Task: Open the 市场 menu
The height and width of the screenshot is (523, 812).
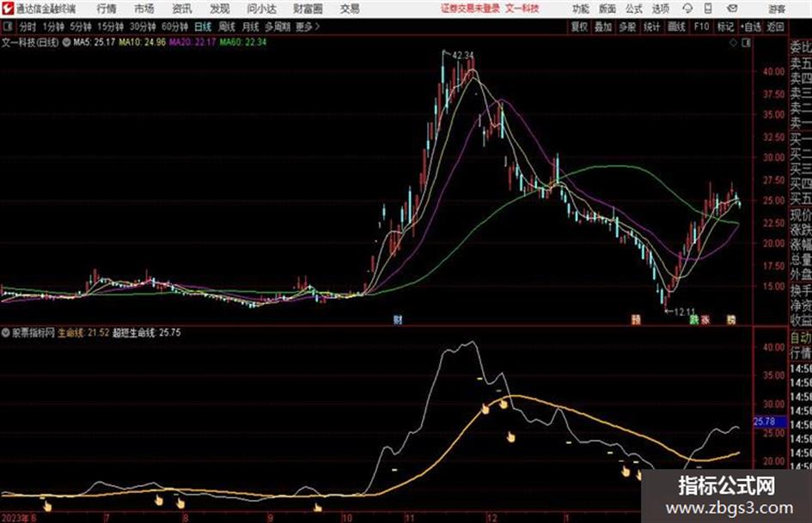Action: pos(144,9)
